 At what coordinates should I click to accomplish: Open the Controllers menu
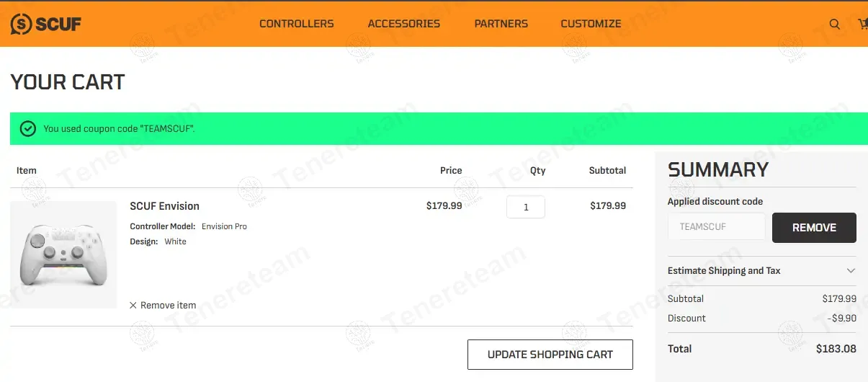point(296,24)
